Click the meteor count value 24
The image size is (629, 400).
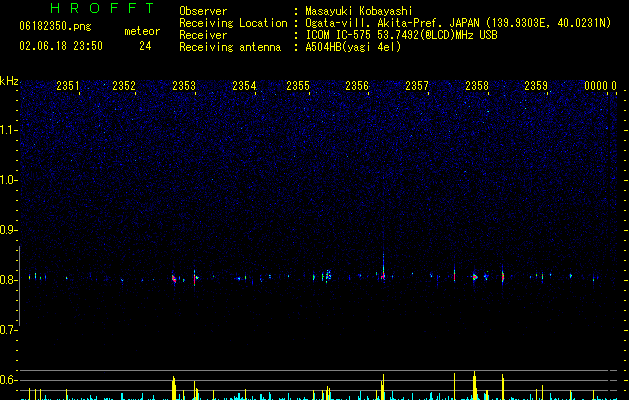coord(145,46)
